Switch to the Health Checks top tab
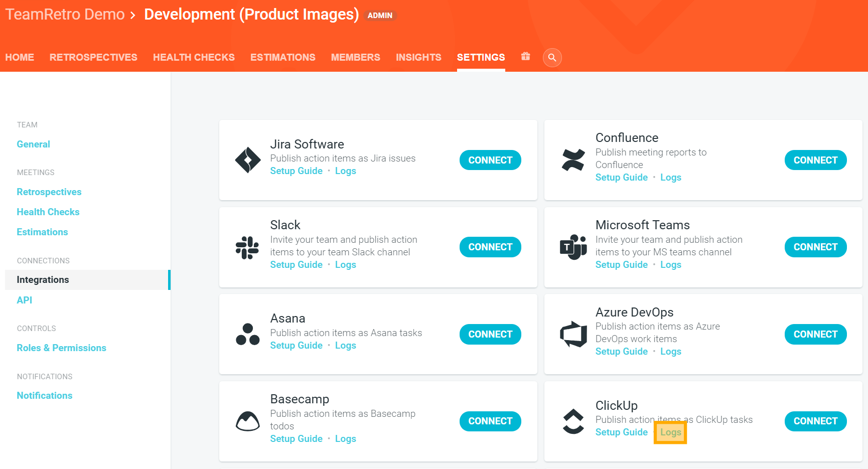 [194, 57]
